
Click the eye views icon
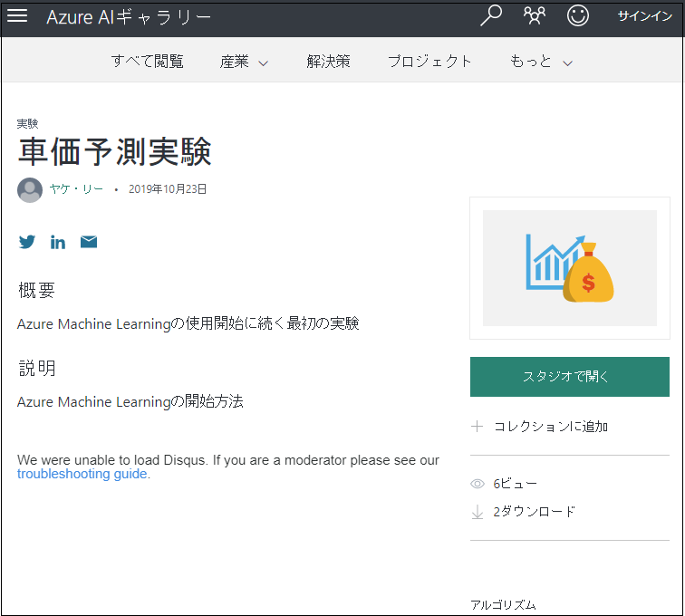pos(478,484)
